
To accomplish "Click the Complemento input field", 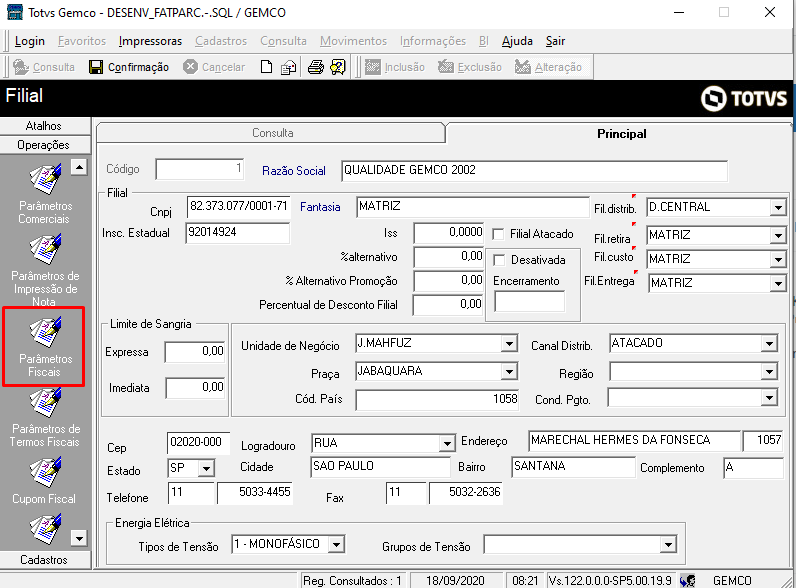I will pyautogui.click(x=753, y=468).
